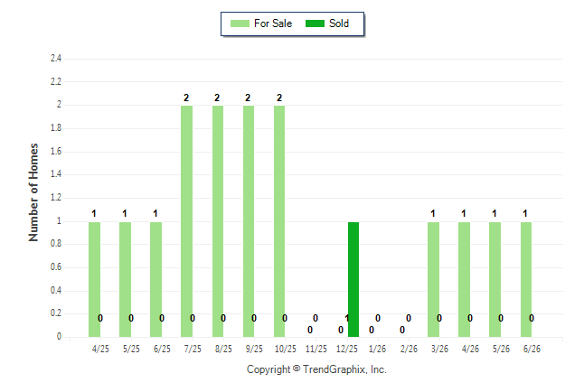Image resolution: width=584 pixels, height=392 pixels.
Task: Select the 10/25 For Sale bar
Action: (x=279, y=221)
